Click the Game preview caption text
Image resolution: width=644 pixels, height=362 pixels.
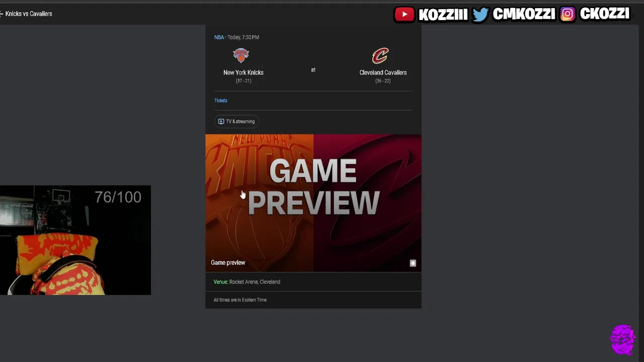click(228, 262)
